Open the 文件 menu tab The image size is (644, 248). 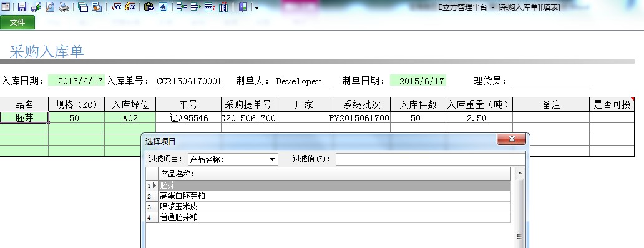[x=17, y=22]
